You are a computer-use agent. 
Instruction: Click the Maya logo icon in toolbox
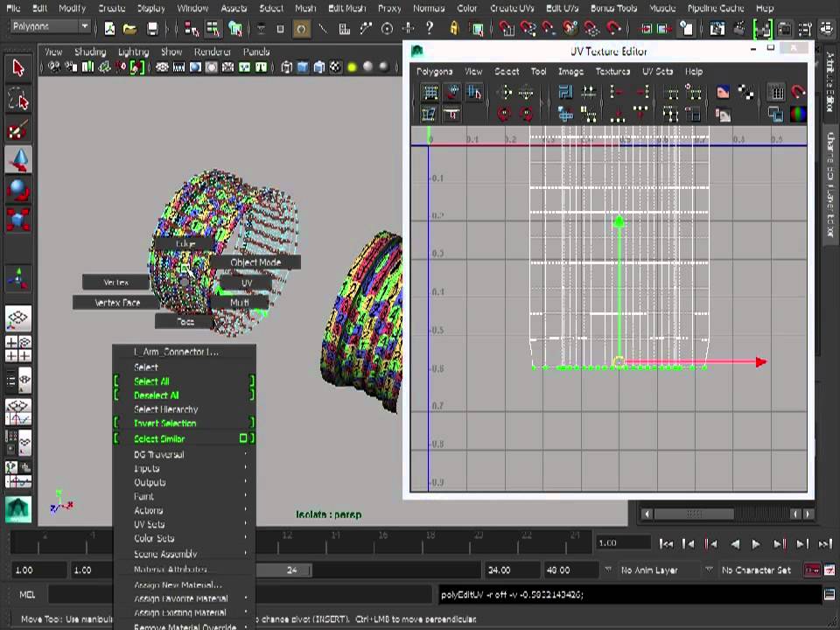click(17, 509)
